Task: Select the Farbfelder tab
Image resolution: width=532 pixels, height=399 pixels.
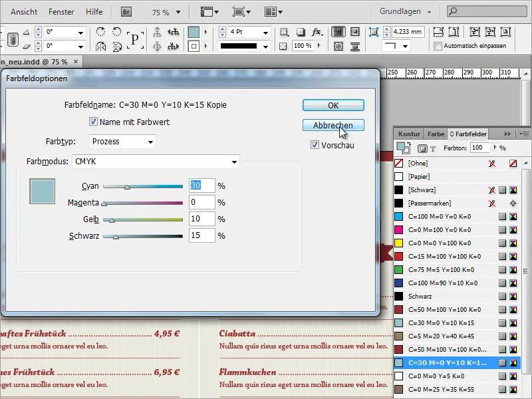Action: pyautogui.click(x=468, y=134)
